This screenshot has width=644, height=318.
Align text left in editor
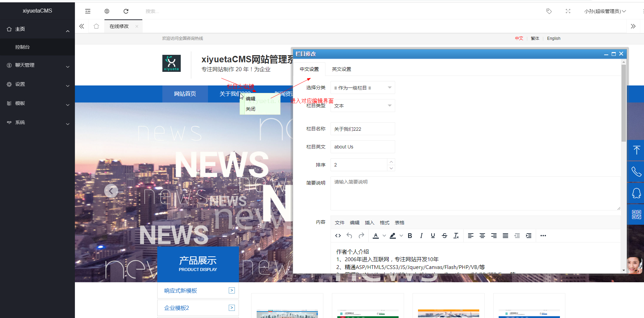click(x=471, y=236)
